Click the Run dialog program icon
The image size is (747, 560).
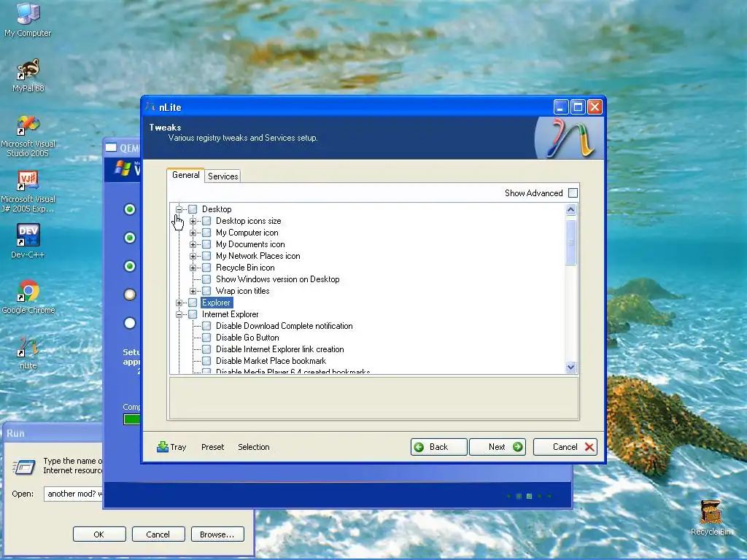coord(24,467)
